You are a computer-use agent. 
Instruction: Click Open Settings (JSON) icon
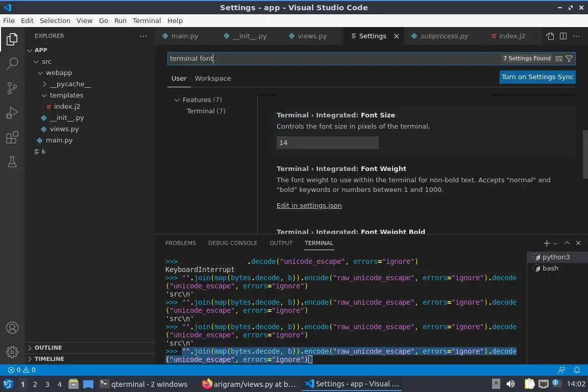(550, 36)
